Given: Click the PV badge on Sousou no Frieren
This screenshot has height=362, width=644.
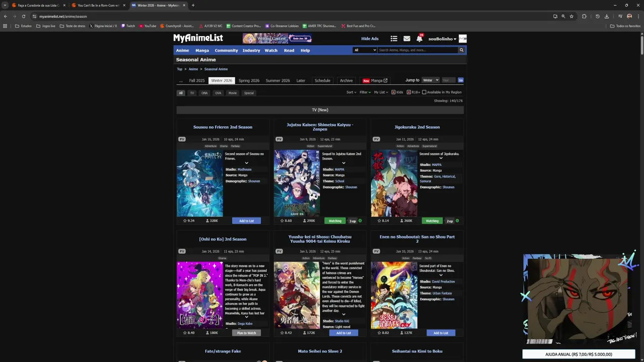Looking at the screenshot, I should pyautogui.click(x=182, y=139).
